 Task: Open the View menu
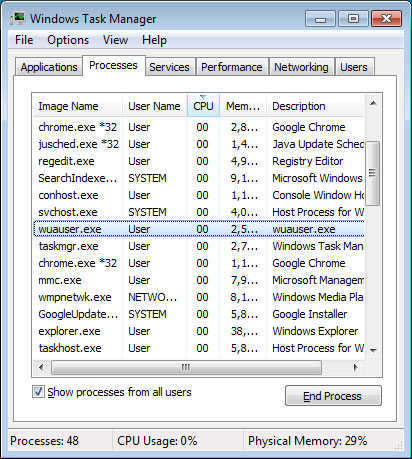[x=115, y=40]
